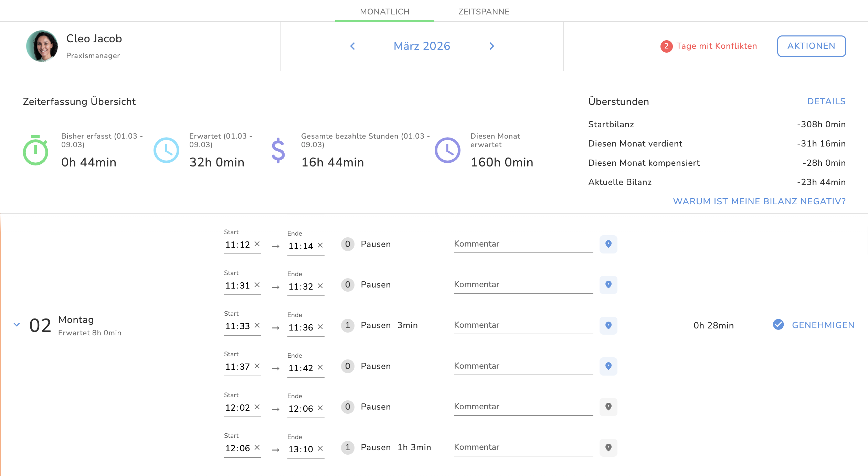Select the Monatlich tab
Viewport: 868px width, 476px height.
(x=384, y=12)
